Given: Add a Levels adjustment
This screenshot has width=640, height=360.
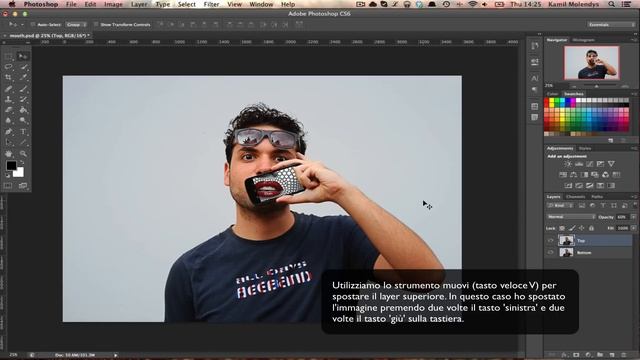Looking at the screenshot, I should 579,164.
